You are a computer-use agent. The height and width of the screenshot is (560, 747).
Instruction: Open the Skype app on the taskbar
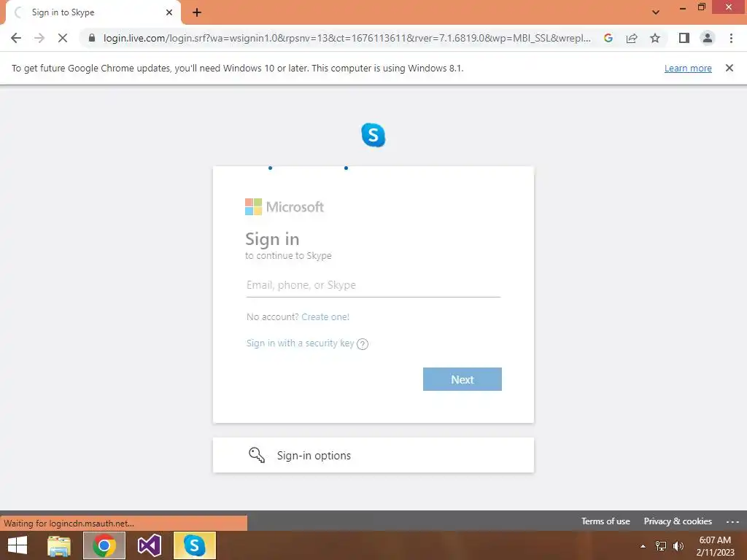[194, 545]
